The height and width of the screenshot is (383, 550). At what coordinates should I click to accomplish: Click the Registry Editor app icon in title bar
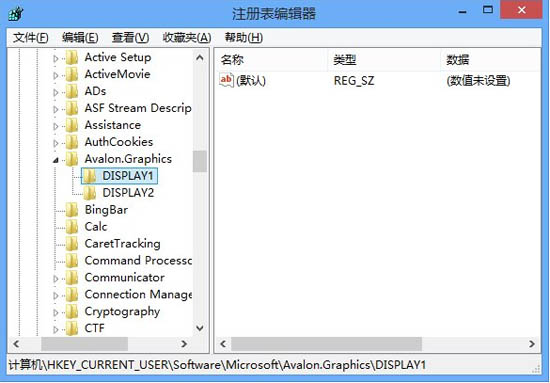tap(15, 14)
